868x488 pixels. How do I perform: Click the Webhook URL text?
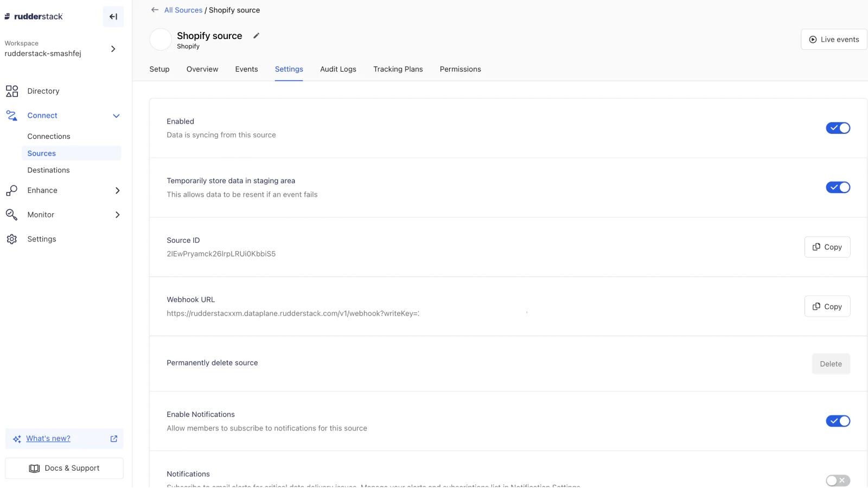[293, 313]
